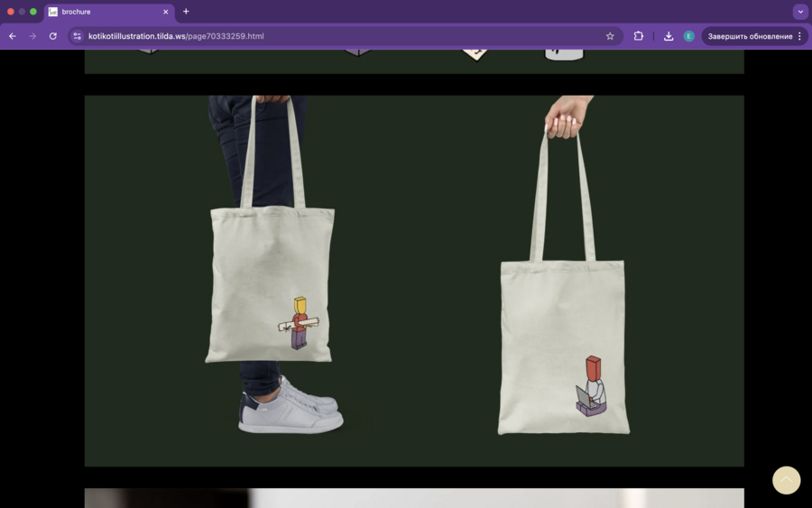Expand the tab search dropdown arrow
This screenshot has width=812, height=508.
click(800, 12)
